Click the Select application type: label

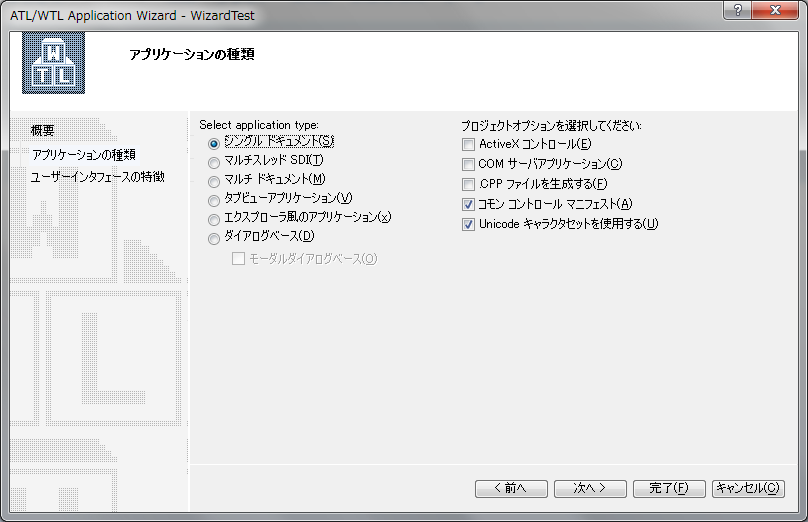pos(259,125)
